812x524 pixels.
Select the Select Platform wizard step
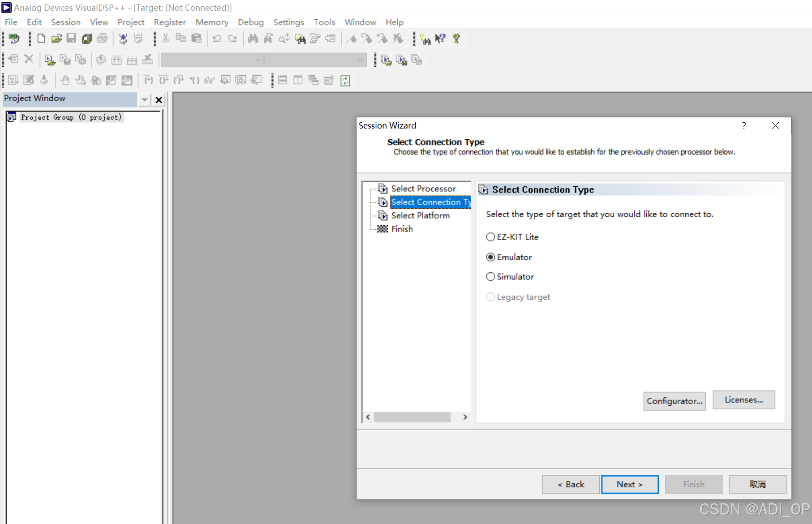tap(420, 215)
